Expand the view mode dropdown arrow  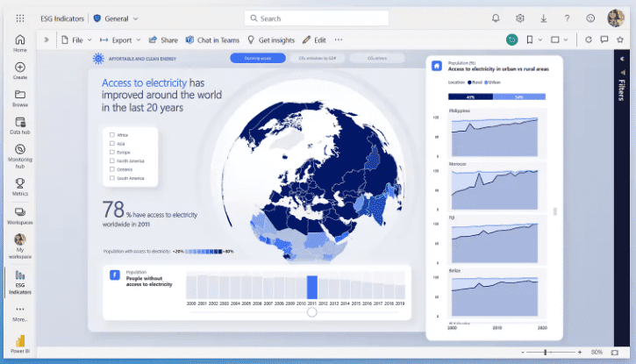(x=566, y=39)
